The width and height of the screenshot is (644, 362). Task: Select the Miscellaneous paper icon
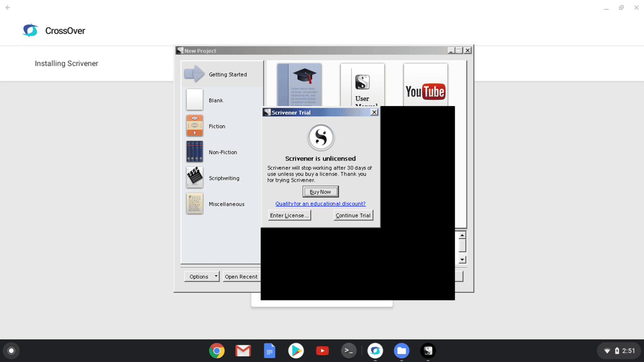coord(194,203)
